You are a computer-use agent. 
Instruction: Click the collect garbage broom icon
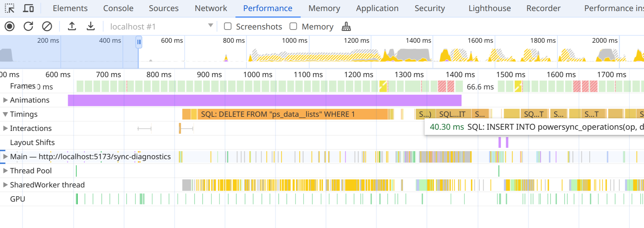click(x=346, y=27)
